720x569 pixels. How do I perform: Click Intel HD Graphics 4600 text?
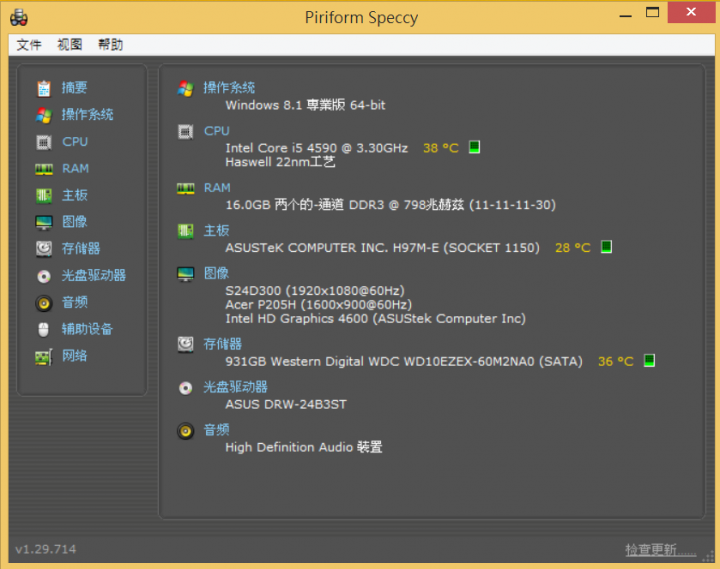click(375, 319)
